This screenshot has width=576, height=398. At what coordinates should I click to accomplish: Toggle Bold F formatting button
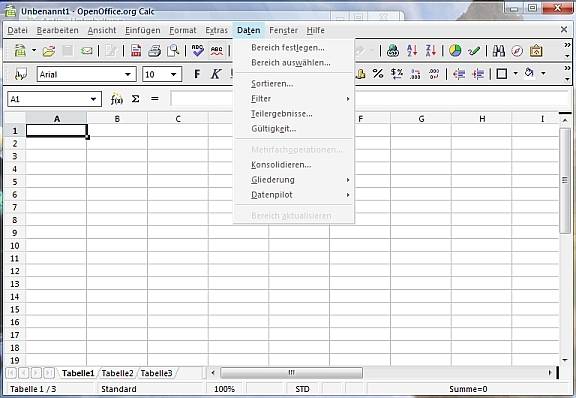pos(197,74)
